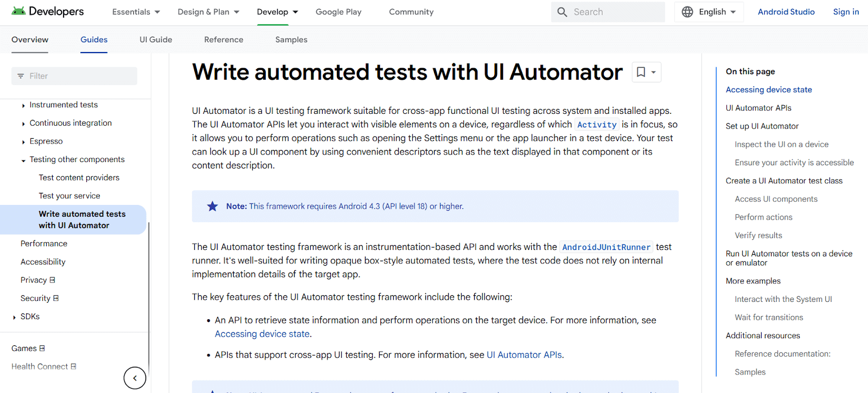Click the filter icon in the sidebar
This screenshot has height=393, width=868.
click(21, 76)
